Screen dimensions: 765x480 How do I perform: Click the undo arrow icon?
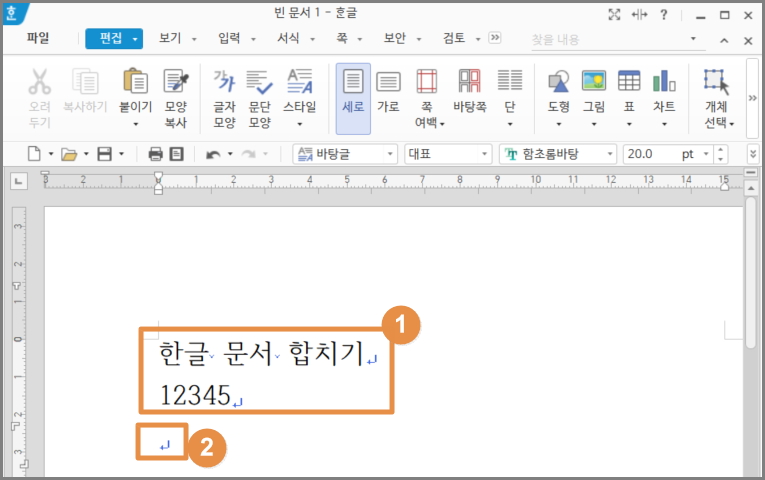pyautogui.click(x=213, y=155)
